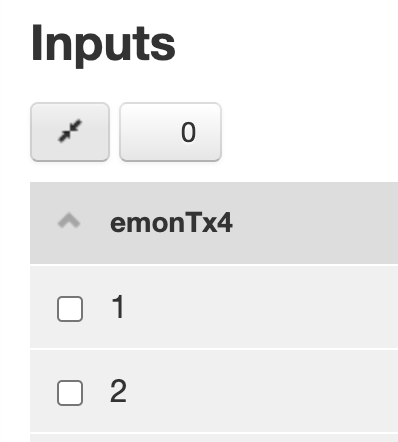The image size is (398, 442).
Task: Click the emonTx4 device name
Action: [171, 223]
